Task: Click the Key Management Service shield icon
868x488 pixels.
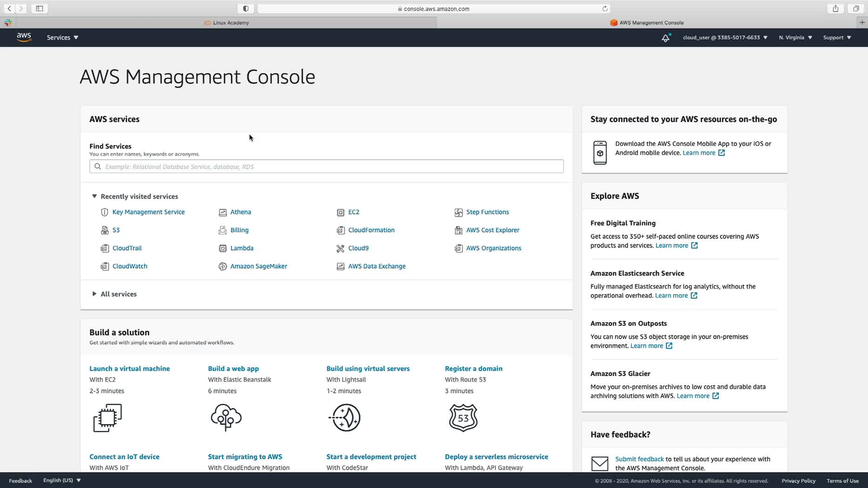Action: [105, 212]
